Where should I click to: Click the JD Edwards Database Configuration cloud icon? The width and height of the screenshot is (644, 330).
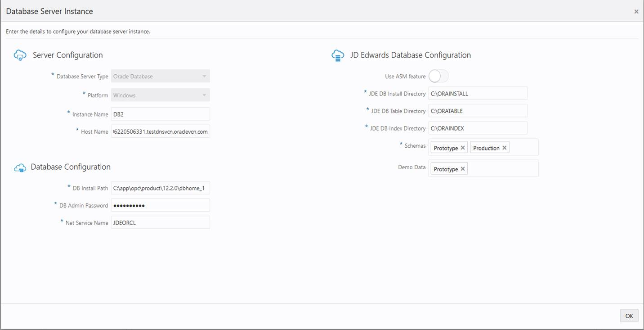tap(338, 55)
